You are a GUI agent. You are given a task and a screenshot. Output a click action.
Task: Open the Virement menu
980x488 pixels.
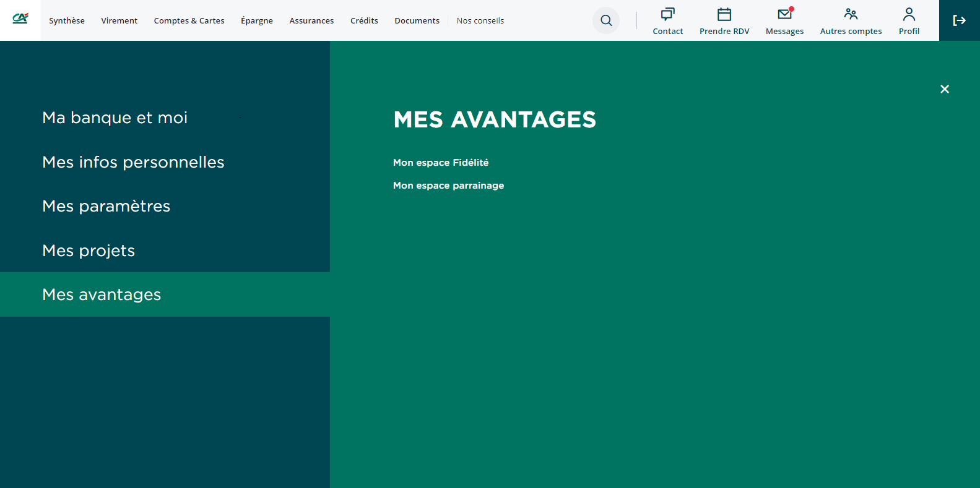click(119, 20)
